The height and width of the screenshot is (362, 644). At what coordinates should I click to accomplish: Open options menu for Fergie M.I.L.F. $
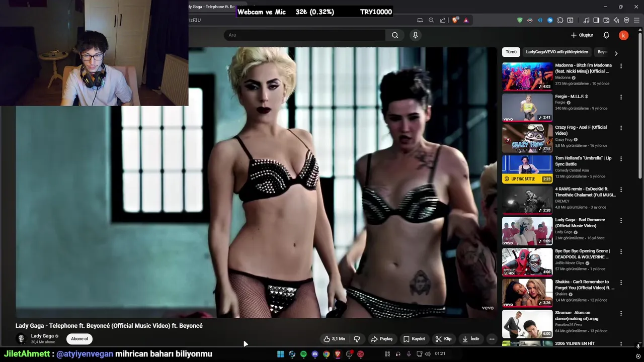click(x=621, y=97)
